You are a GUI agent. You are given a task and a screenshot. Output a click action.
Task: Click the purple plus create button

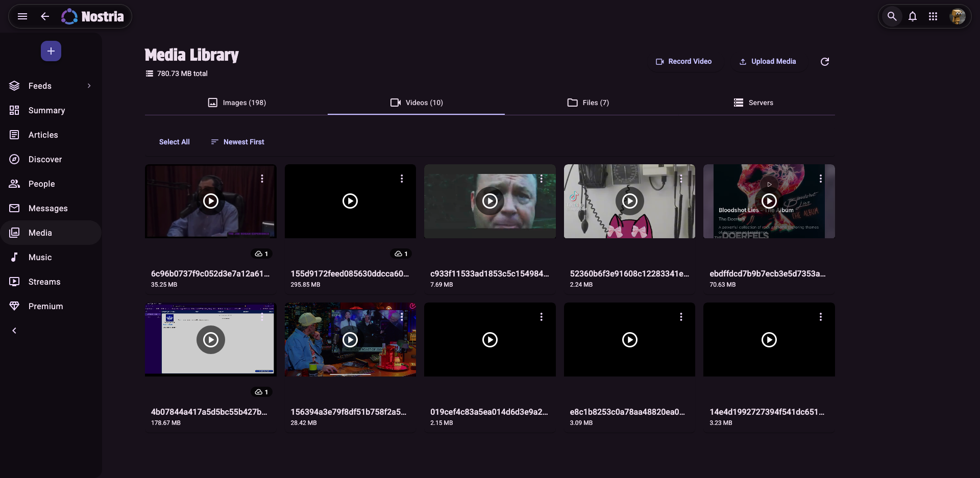tap(51, 51)
